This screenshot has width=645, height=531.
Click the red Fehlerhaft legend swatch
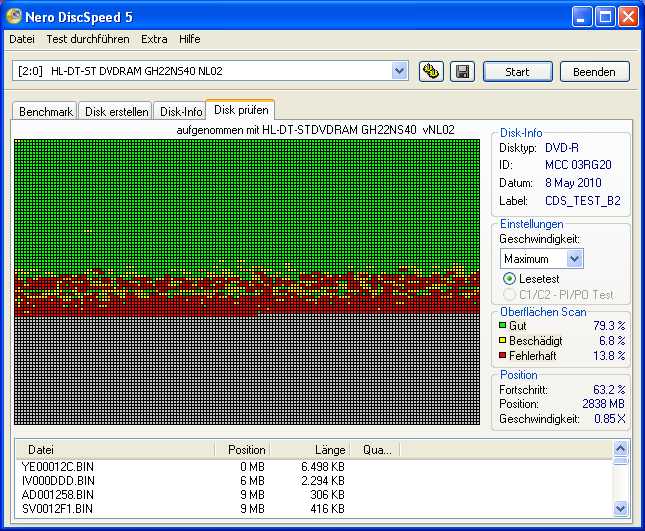(x=502, y=355)
